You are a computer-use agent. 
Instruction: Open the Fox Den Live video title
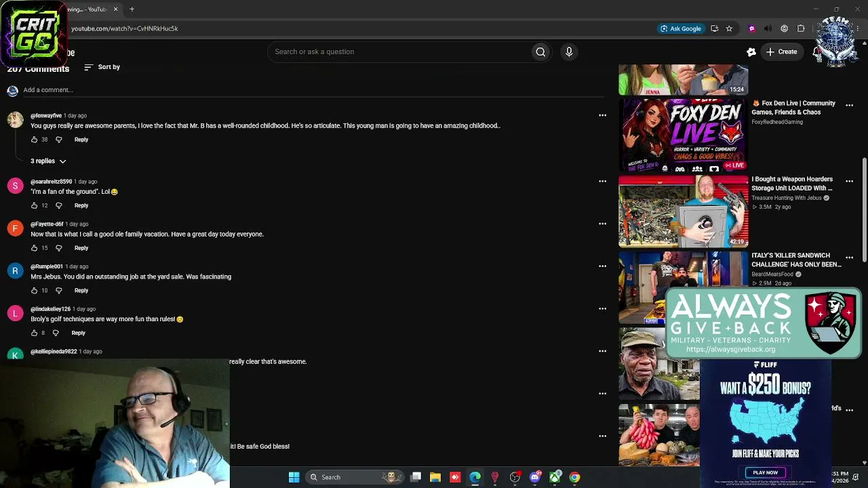click(793, 108)
